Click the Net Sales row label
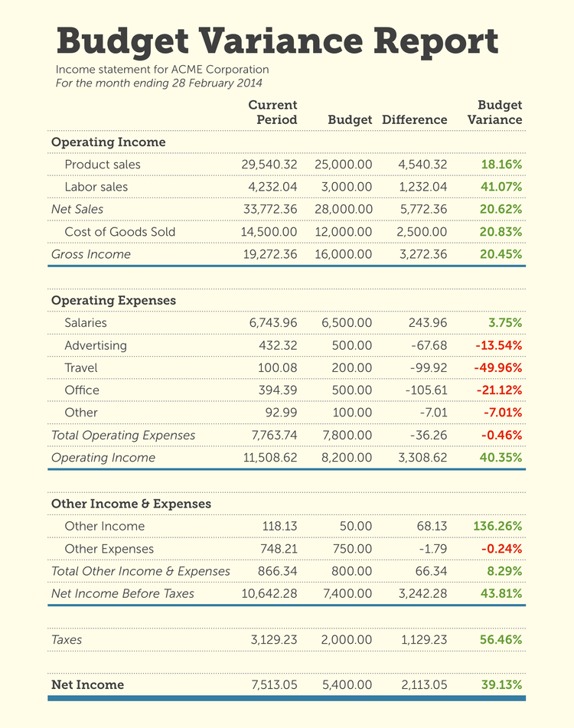Screen dimensions: 574x728 point(77,209)
